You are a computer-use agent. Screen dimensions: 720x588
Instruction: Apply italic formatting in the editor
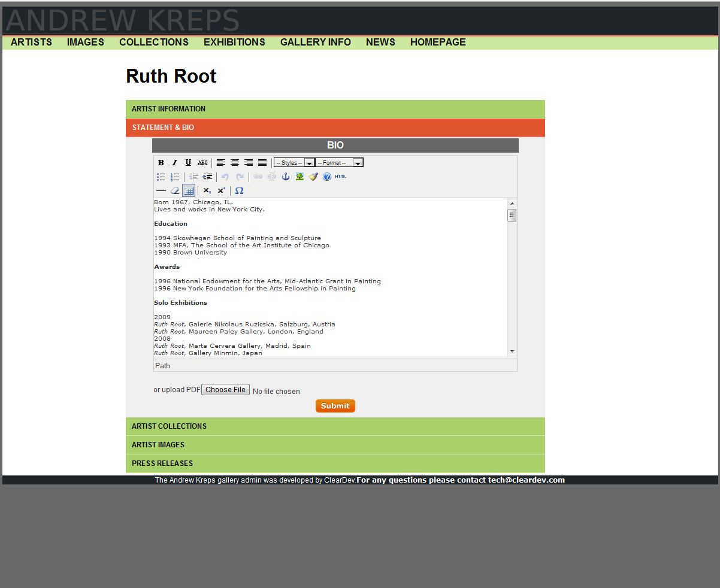tap(174, 163)
